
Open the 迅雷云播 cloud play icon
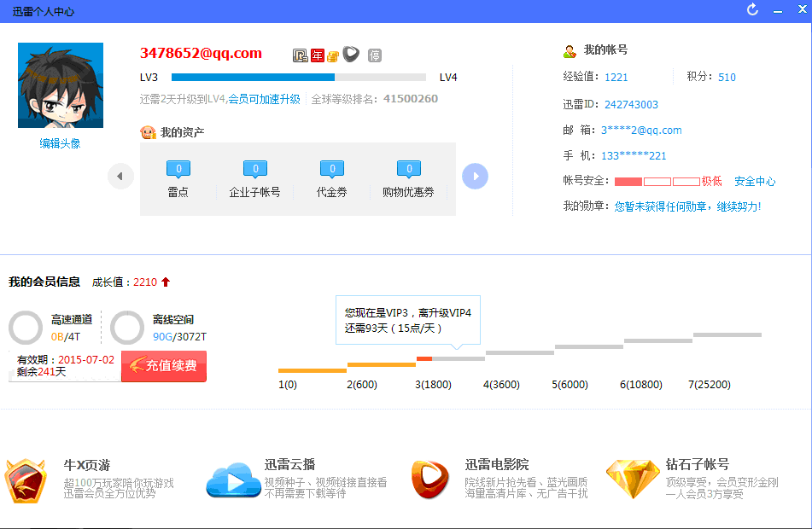coord(234,480)
